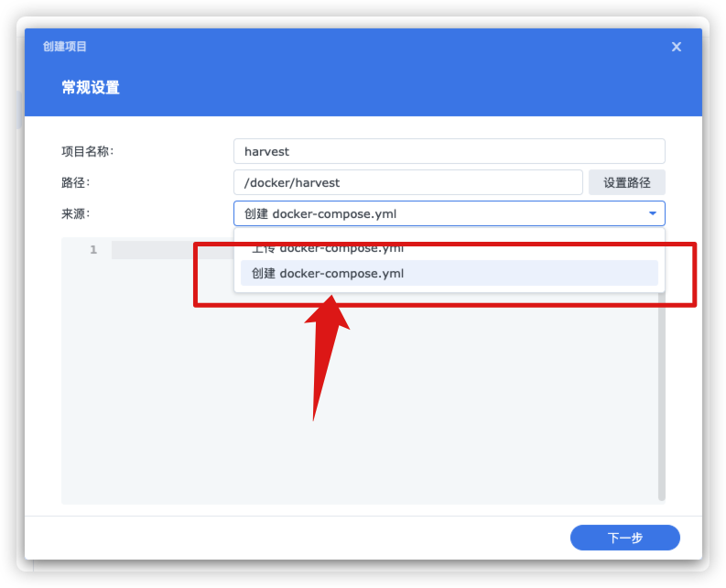The width and height of the screenshot is (726, 588).
Task: Click the 项目名称 field containing harvest
Action: point(449,151)
